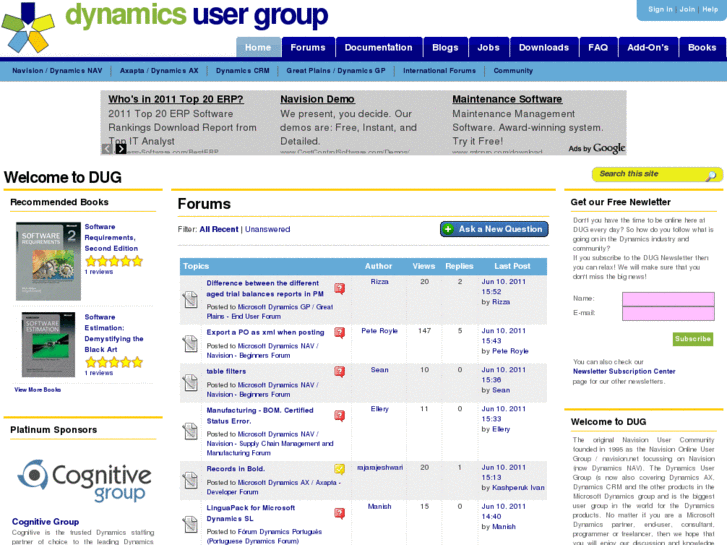The width and height of the screenshot is (727, 545).
Task: Select Community submenu
Action: [x=513, y=71]
